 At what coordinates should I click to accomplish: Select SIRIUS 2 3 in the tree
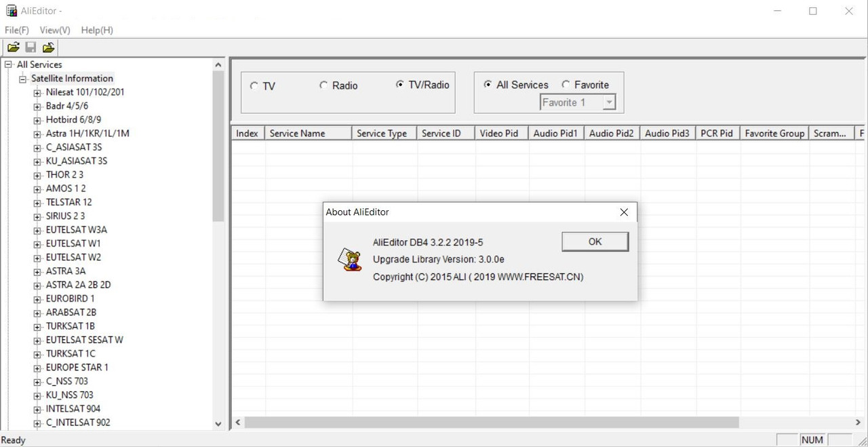[x=66, y=216]
